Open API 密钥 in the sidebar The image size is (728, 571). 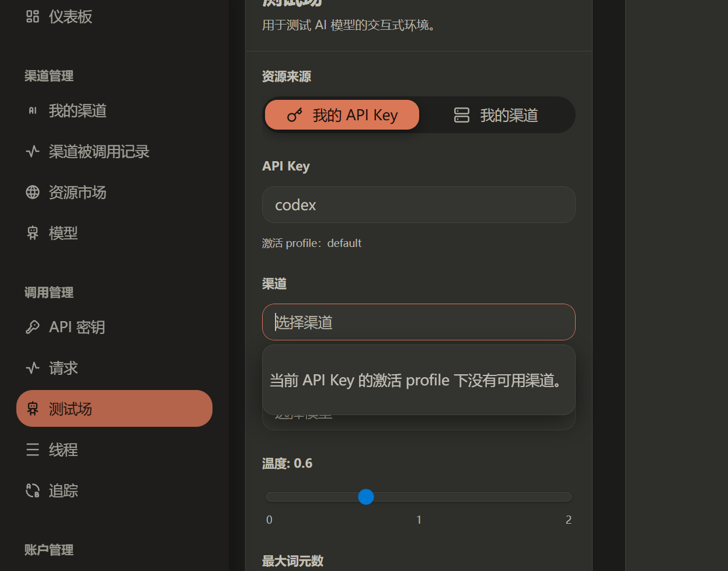tap(114, 327)
